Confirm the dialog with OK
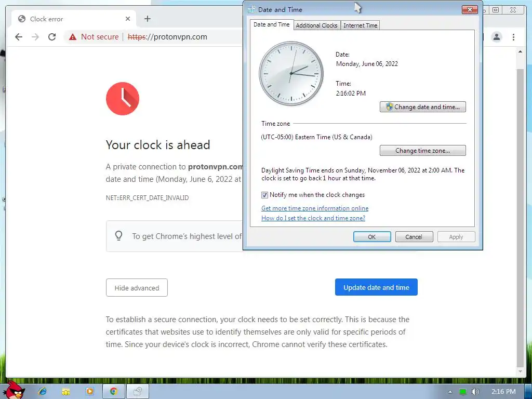This screenshot has width=532, height=399. pyautogui.click(x=372, y=237)
